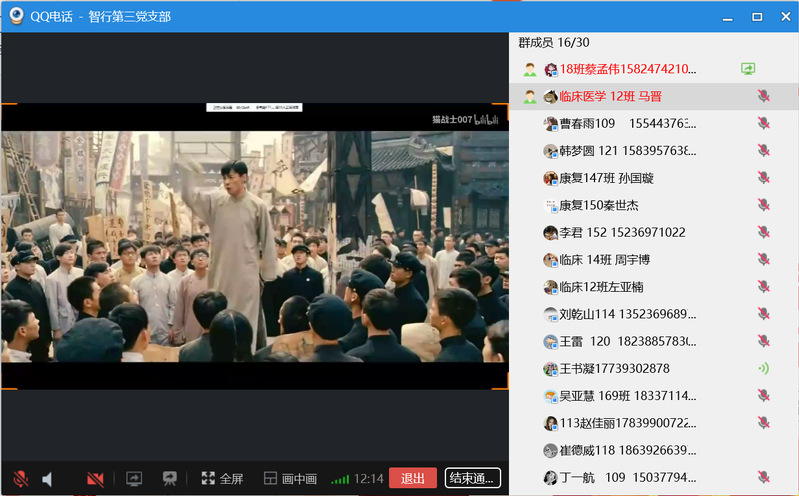This screenshot has height=496, width=799.
Task: Select member 王书凝17739302878
Action: coord(654,368)
